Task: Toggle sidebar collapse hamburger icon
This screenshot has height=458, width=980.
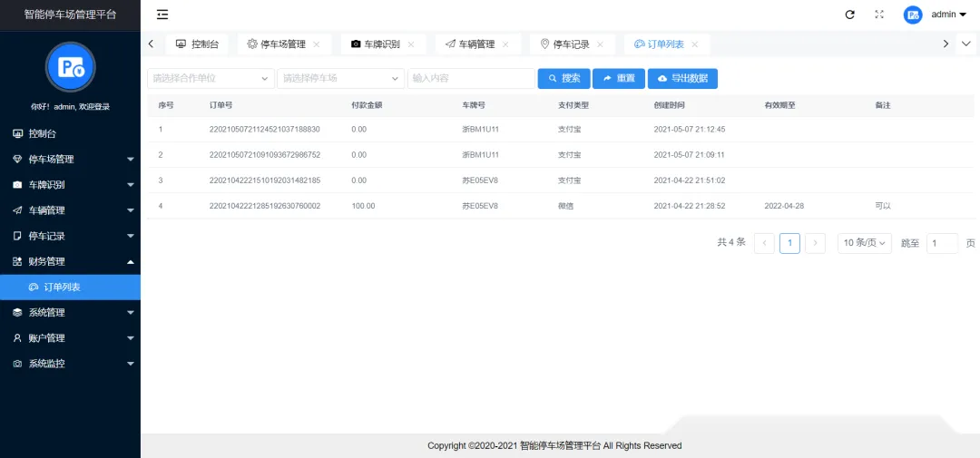Action: 162,15
